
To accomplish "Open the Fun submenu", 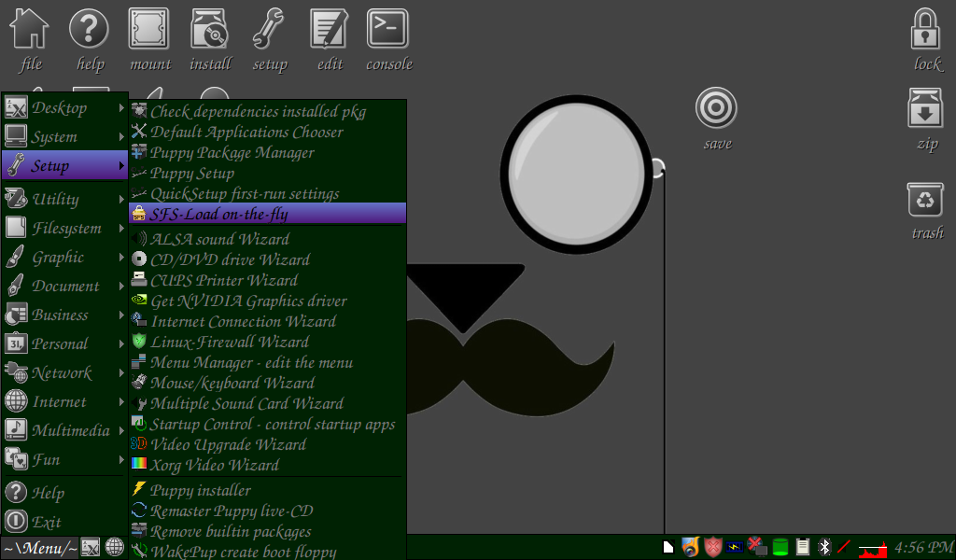I will coord(64,459).
